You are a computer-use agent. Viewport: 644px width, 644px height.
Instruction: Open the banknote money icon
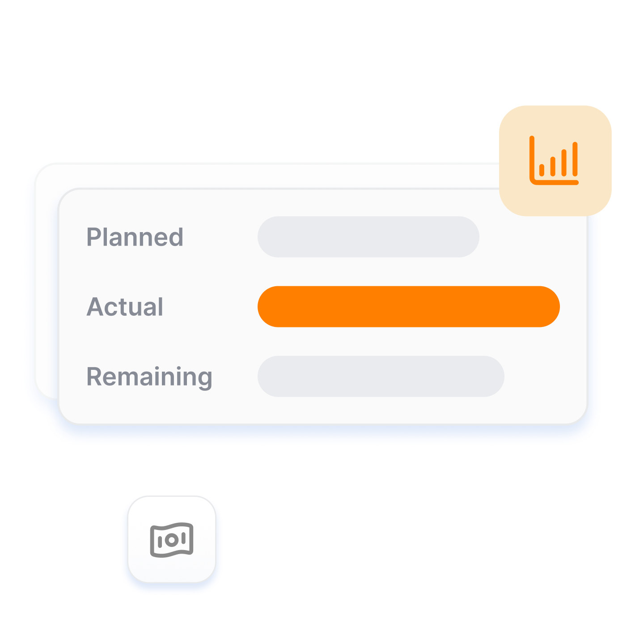172,540
